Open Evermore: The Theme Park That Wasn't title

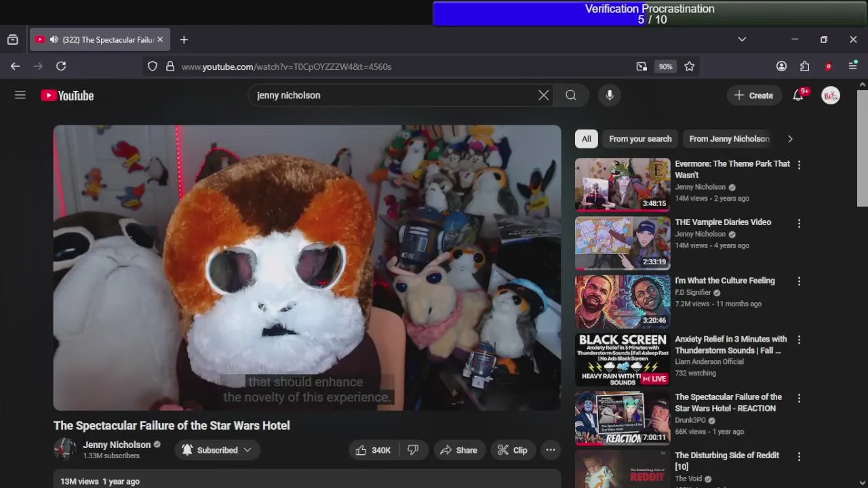[x=732, y=169]
